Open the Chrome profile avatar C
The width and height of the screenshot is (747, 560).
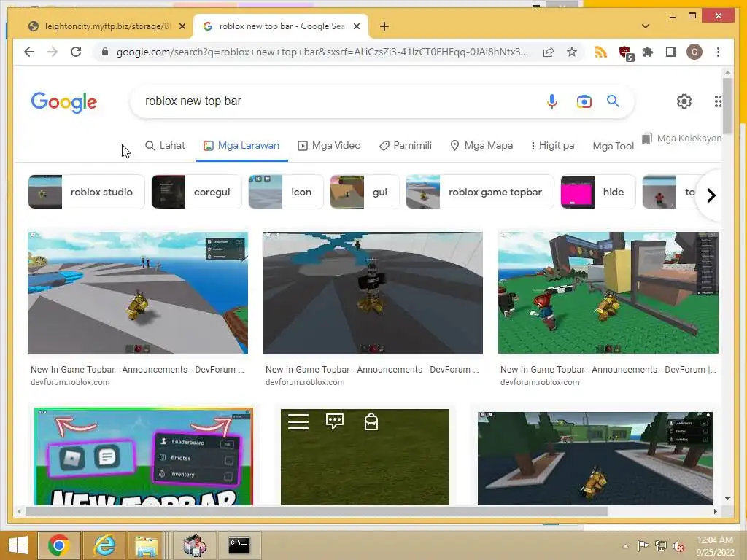(x=694, y=52)
